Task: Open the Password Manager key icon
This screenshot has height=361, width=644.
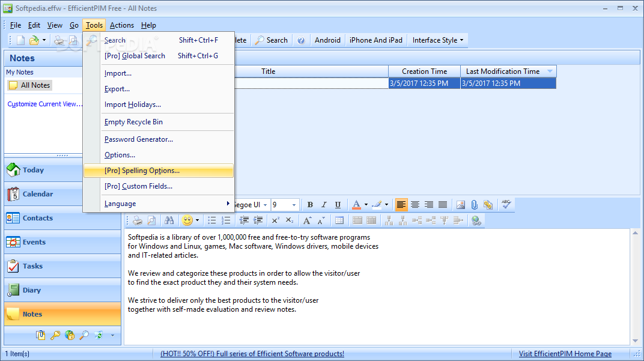Action: click(55, 335)
